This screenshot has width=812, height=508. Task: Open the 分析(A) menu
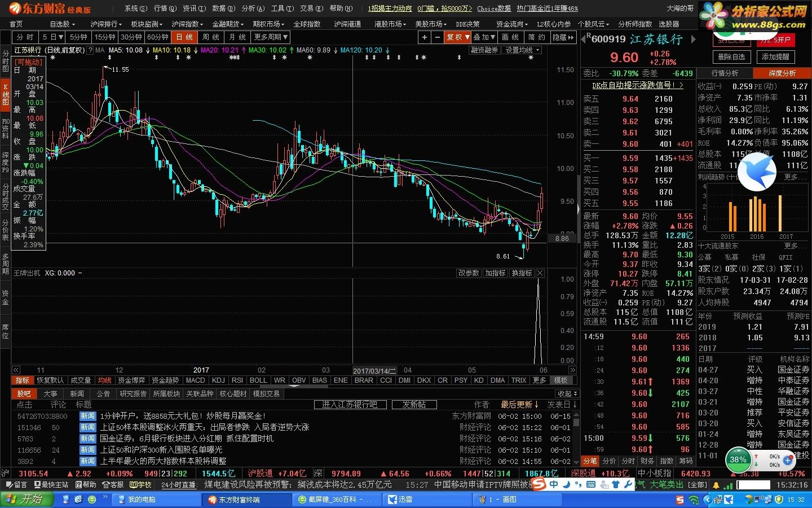tap(253, 8)
